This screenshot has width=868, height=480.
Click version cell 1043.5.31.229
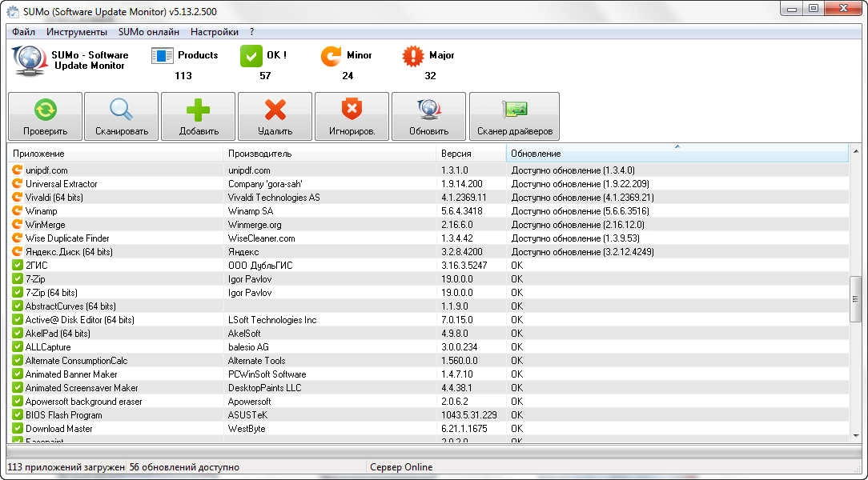469,414
